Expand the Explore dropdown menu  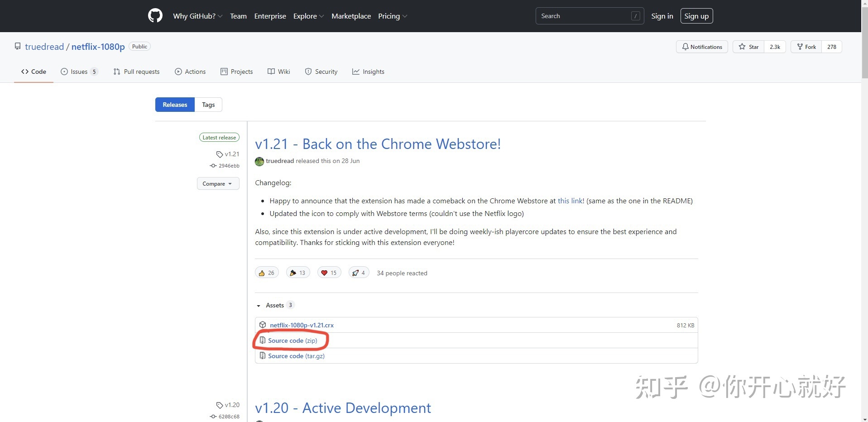(308, 16)
